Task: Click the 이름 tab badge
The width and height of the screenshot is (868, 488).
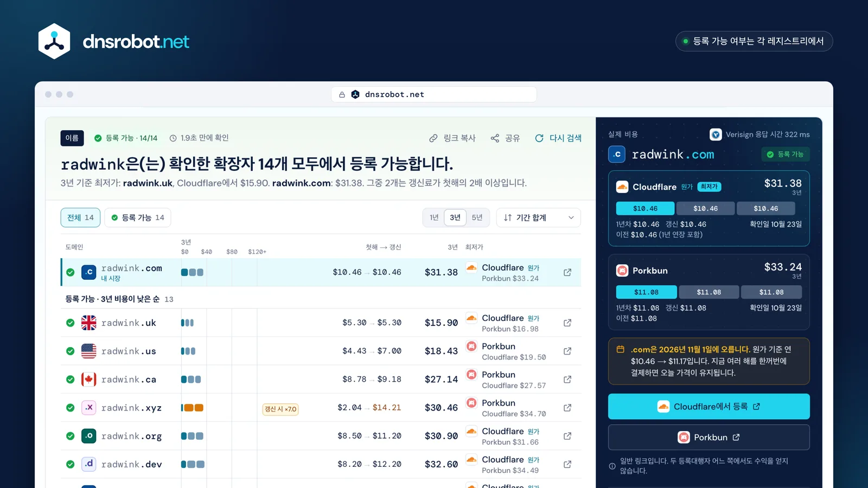Action: (x=72, y=138)
